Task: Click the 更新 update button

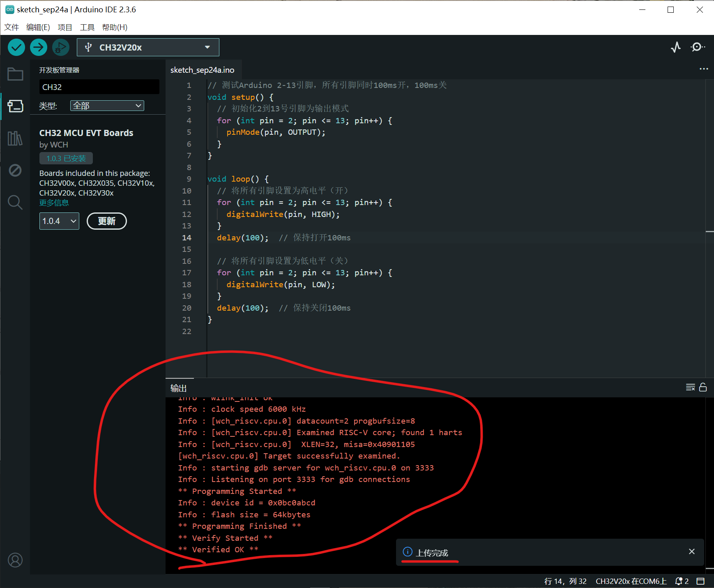Action: coord(107,221)
